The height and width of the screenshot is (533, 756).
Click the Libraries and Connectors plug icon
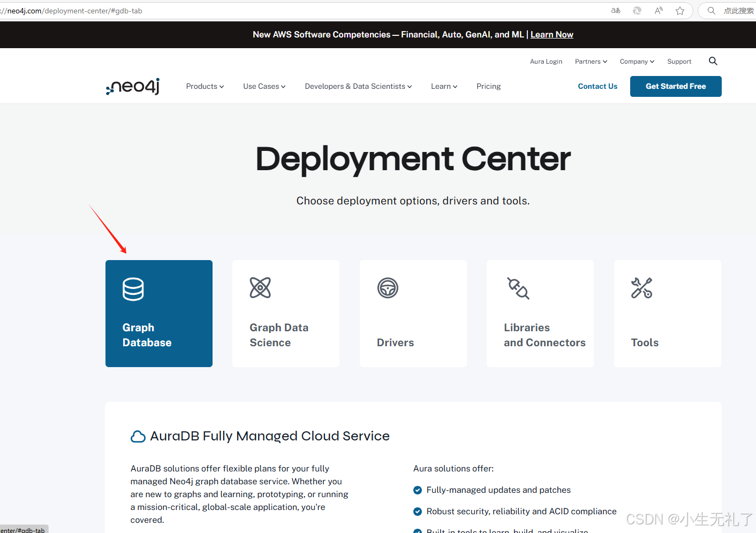click(518, 288)
